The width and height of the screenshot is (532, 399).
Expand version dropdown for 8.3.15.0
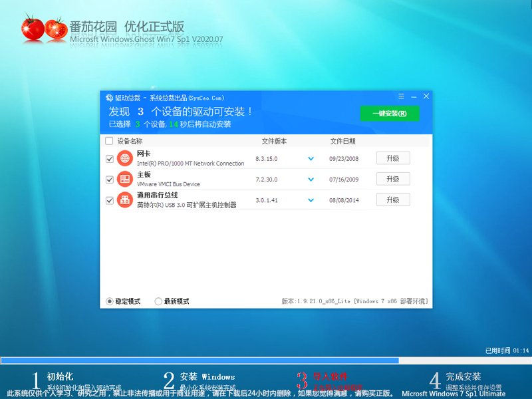310,158
